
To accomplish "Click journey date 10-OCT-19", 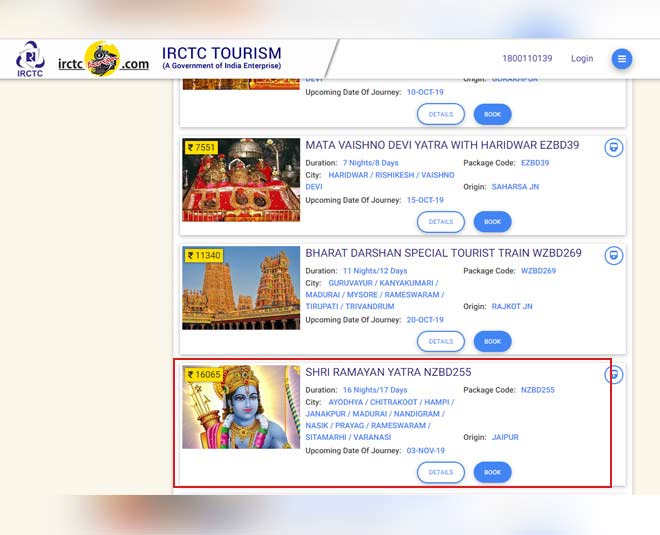I will point(425,92).
